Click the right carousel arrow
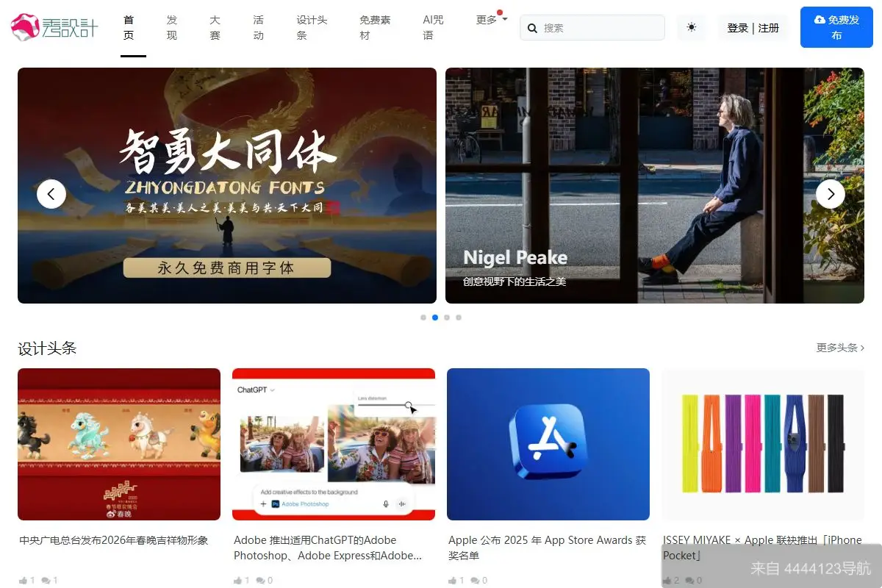Viewport: 882px width, 588px height. (831, 194)
